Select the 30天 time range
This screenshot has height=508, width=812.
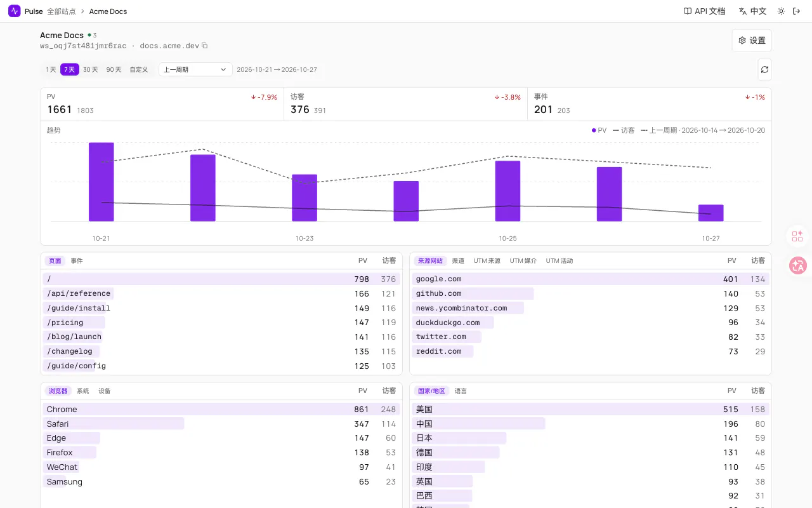[91, 69]
